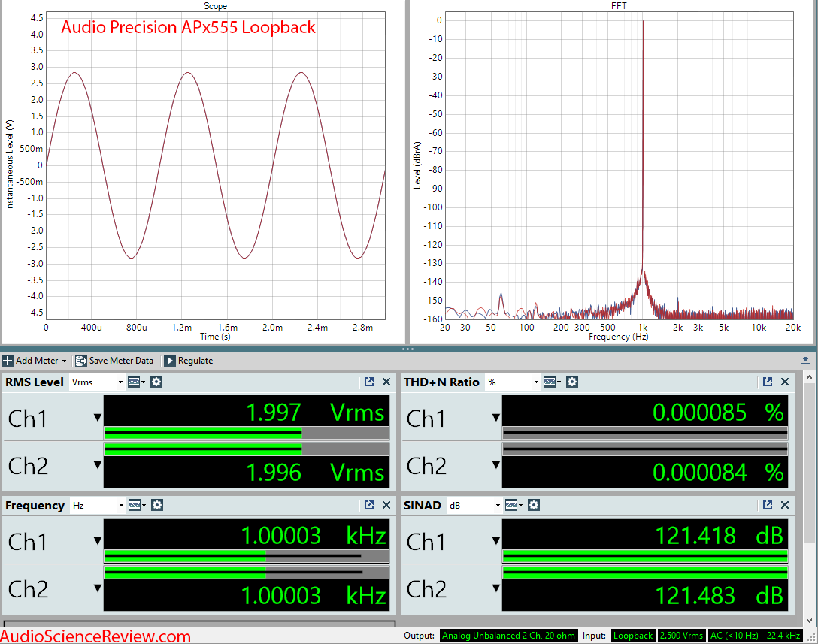Expand SINAD Ch2 arrow
This screenshot has width=818, height=644.
pyautogui.click(x=496, y=588)
